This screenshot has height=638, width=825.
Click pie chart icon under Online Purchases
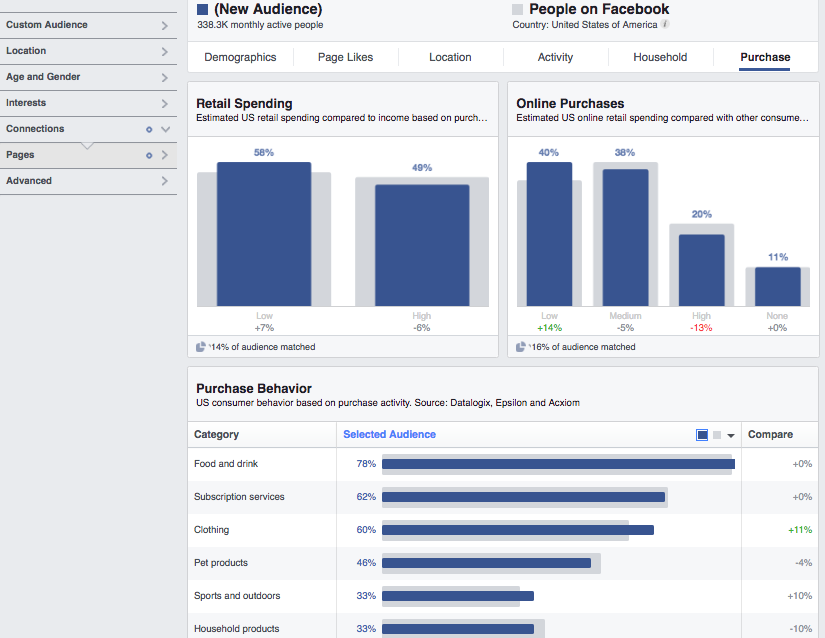click(521, 347)
